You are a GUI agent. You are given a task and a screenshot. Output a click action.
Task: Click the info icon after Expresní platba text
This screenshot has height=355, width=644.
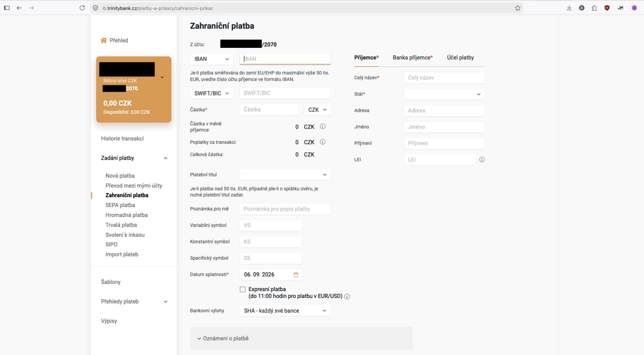pos(347,297)
